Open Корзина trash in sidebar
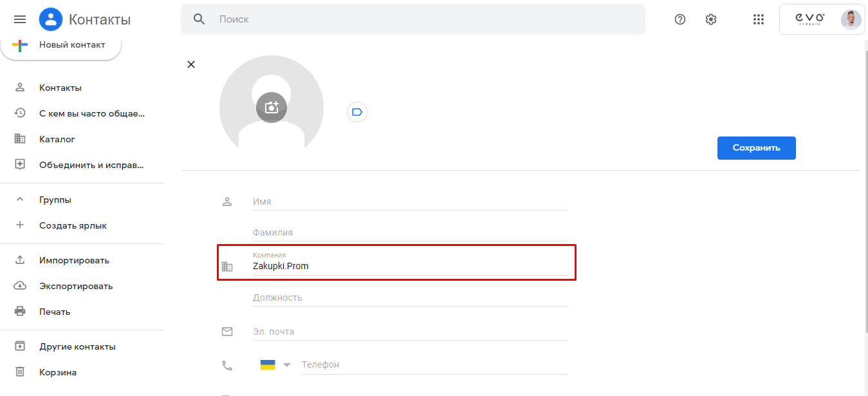Viewport: 868px width, 396px height. pyautogui.click(x=57, y=372)
